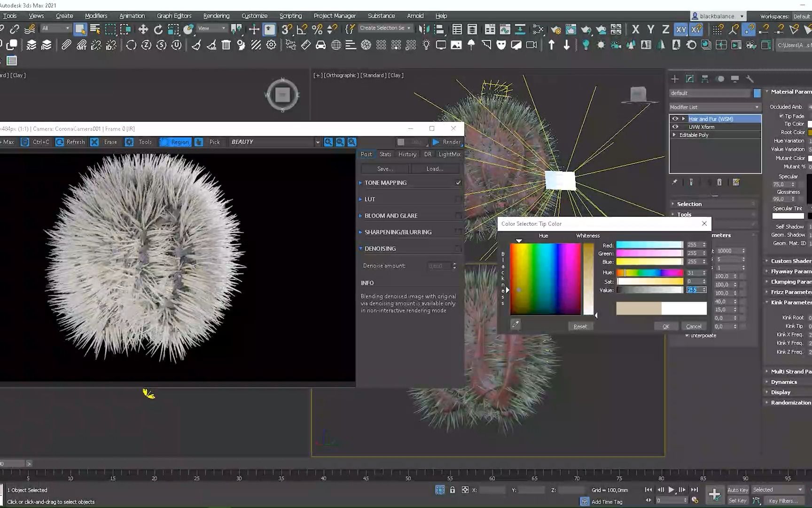812x508 pixels.
Task: Click Reset in the Color Selector
Action: coord(580,326)
